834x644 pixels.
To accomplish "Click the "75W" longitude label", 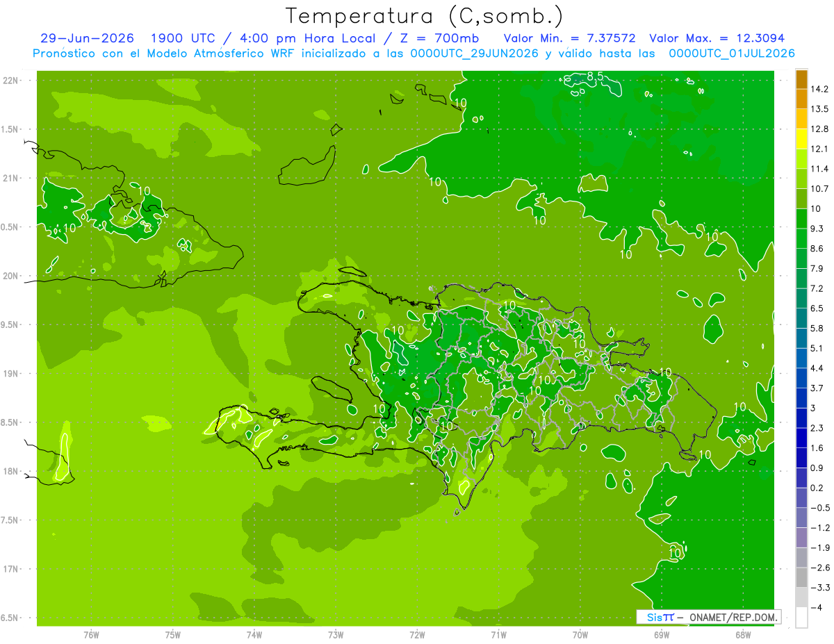I will pos(172,634).
